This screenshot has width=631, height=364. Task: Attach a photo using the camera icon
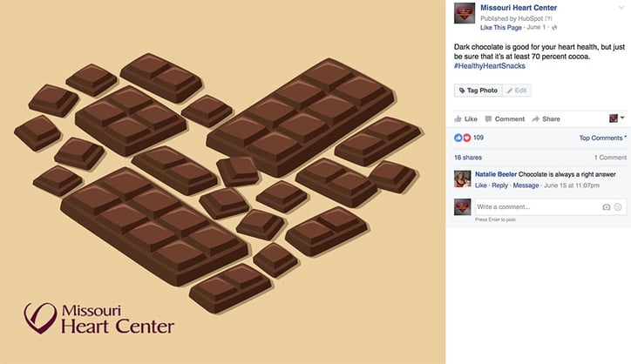coord(606,206)
